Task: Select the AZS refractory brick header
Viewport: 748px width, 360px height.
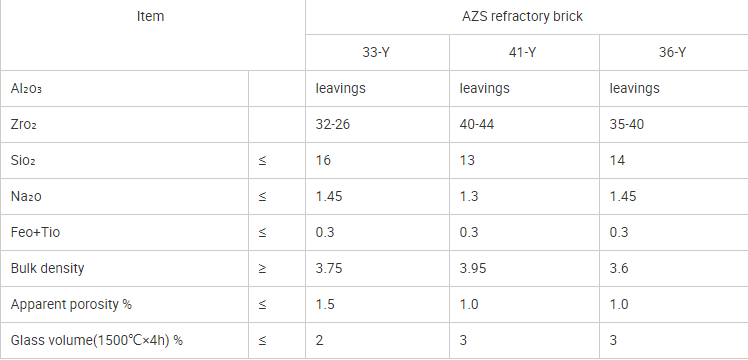Action: pyautogui.click(x=522, y=16)
